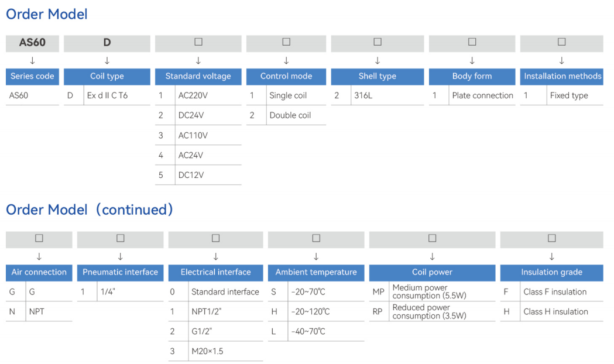The image size is (614, 364).
Task: Click the arrow above Electrical interface header
Action: coord(215,256)
